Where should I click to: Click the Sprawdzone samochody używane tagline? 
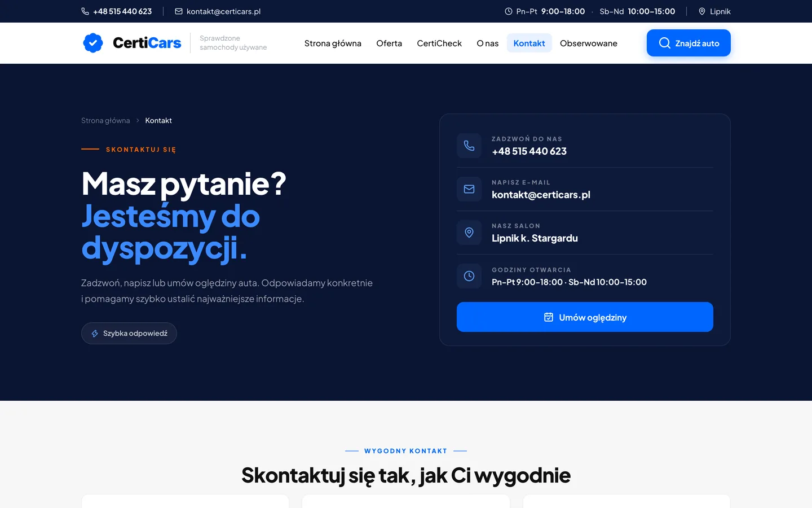coord(233,43)
